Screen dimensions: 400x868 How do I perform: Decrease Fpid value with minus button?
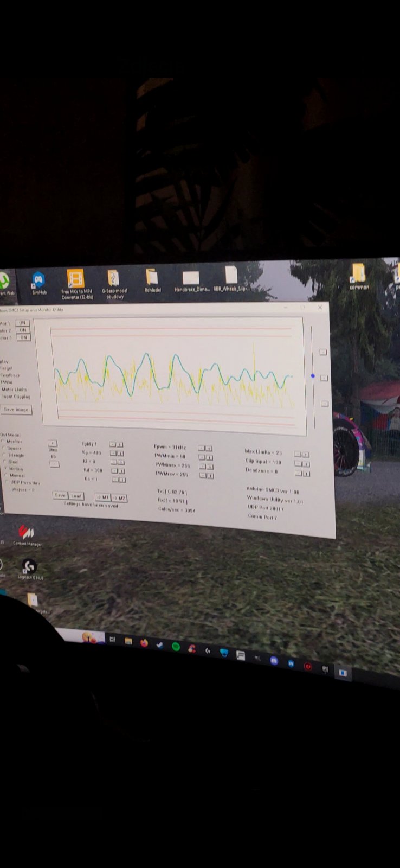[113, 444]
